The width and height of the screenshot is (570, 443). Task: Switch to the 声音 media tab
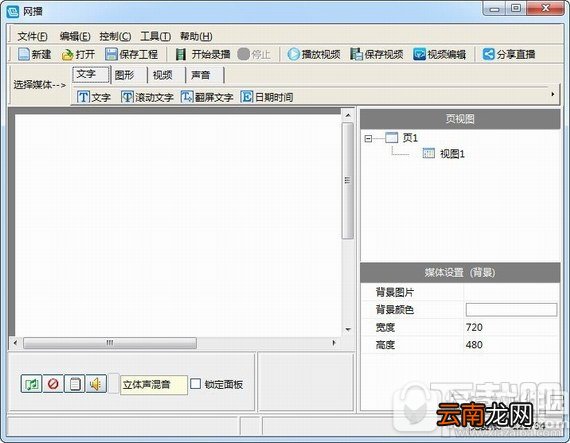click(x=205, y=75)
